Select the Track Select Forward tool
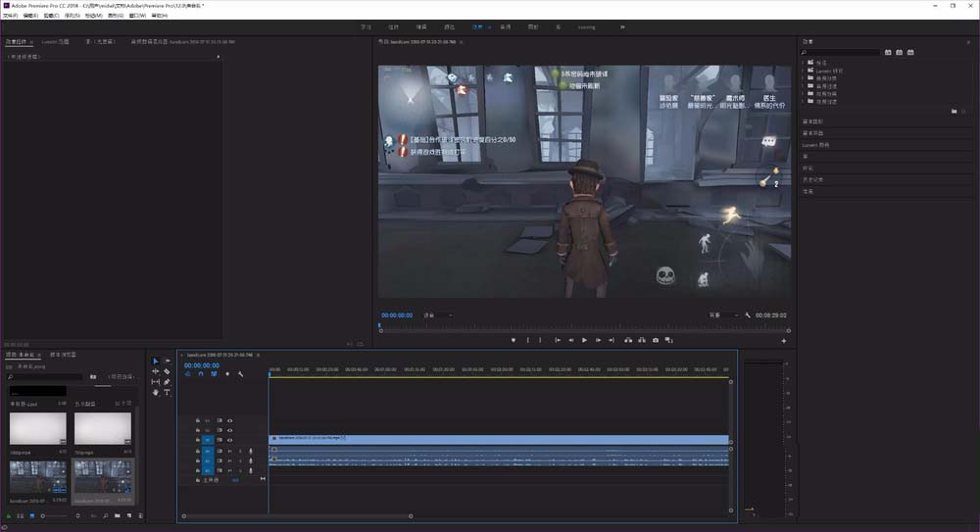980x532 pixels. [167, 362]
